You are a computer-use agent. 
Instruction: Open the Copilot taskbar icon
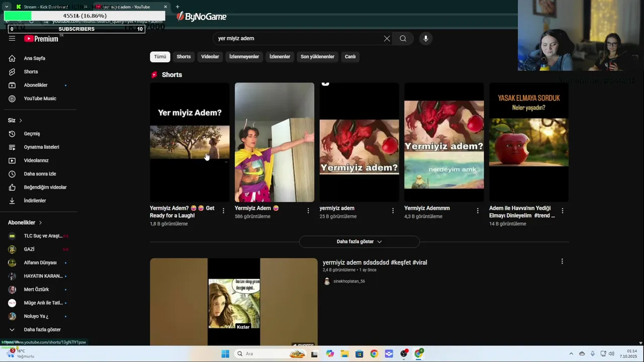pyautogui.click(x=330, y=354)
